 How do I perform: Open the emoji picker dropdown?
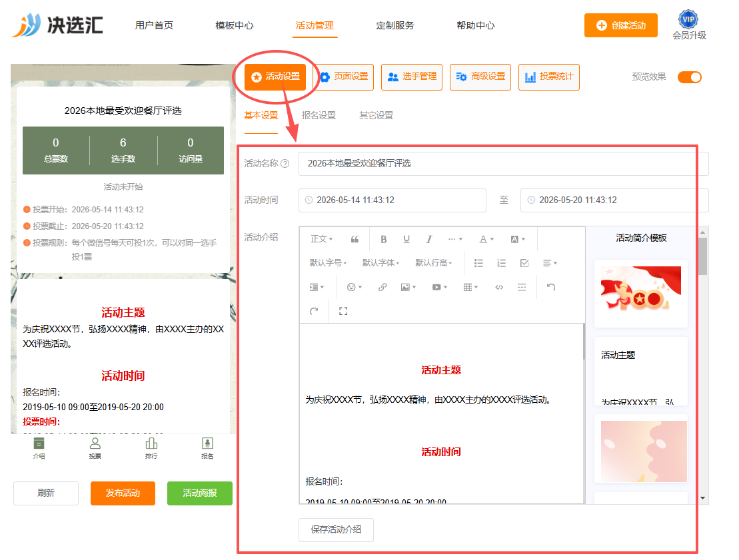tap(354, 287)
